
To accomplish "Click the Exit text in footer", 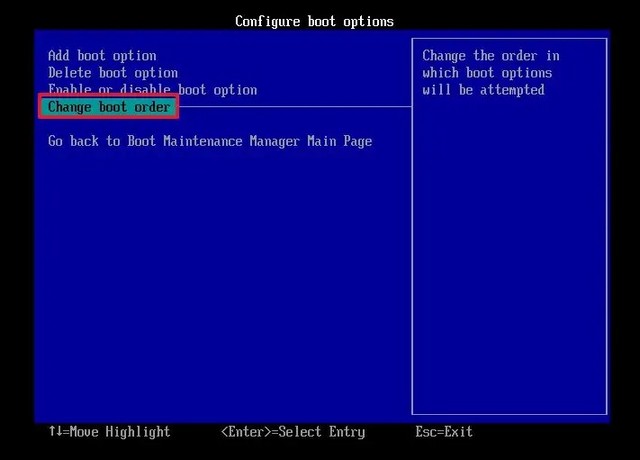I will 458,432.
